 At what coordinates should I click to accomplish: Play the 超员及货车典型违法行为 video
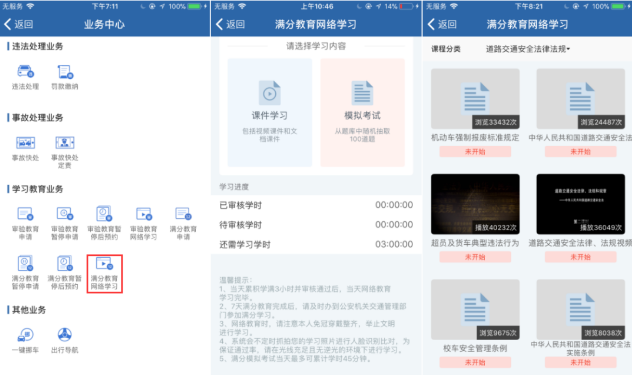pos(475,204)
